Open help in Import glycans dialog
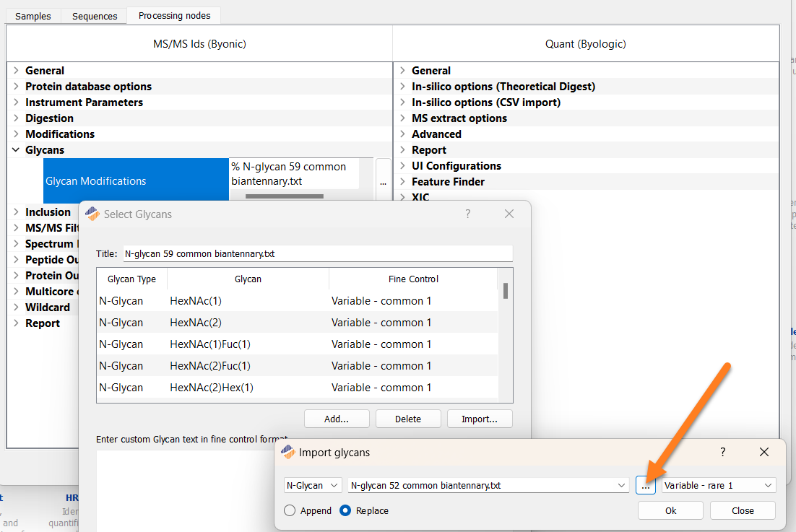The image size is (796, 532). pyautogui.click(x=722, y=452)
